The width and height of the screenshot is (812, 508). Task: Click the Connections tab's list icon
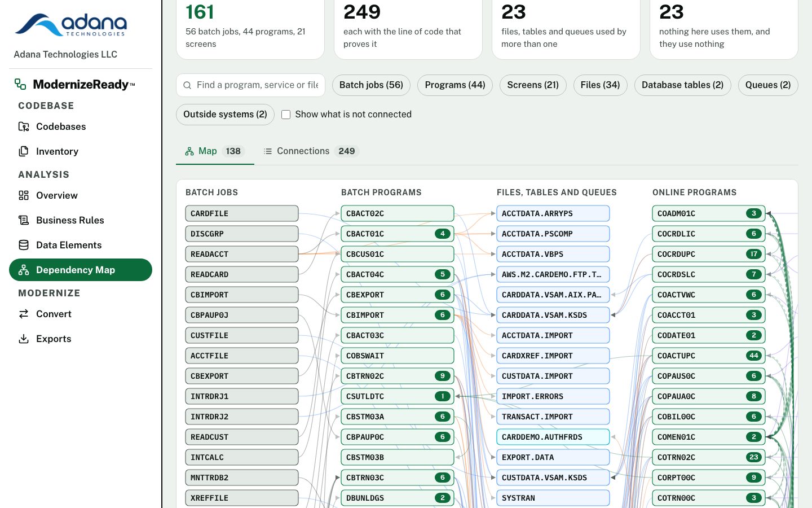pyautogui.click(x=268, y=151)
